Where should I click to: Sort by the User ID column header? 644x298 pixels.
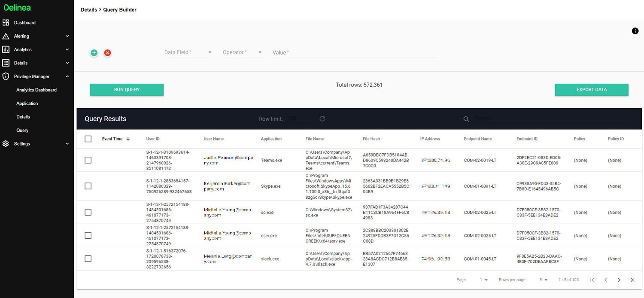[x=153, y=139]
